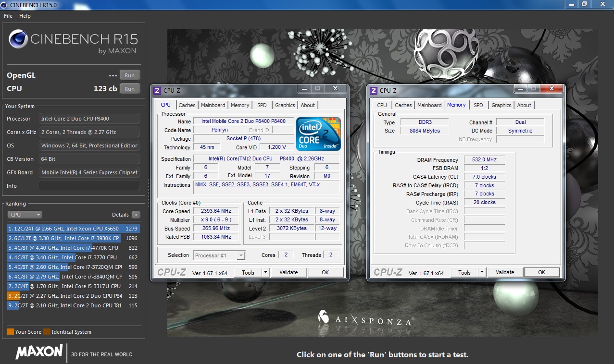614x364 pixels.
Task: Click the Memory Size value 8084 MBytes
Action: 425,131
